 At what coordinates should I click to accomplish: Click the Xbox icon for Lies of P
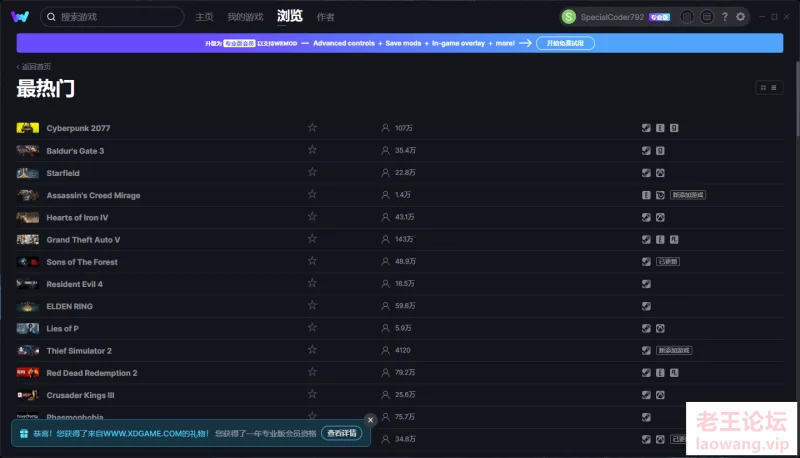[x=660, y=328]
